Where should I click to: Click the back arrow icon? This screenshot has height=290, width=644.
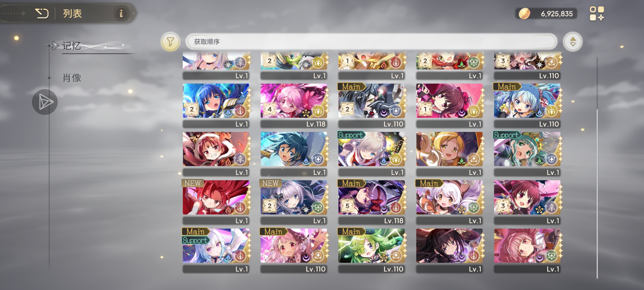click(x=42, y=13)
